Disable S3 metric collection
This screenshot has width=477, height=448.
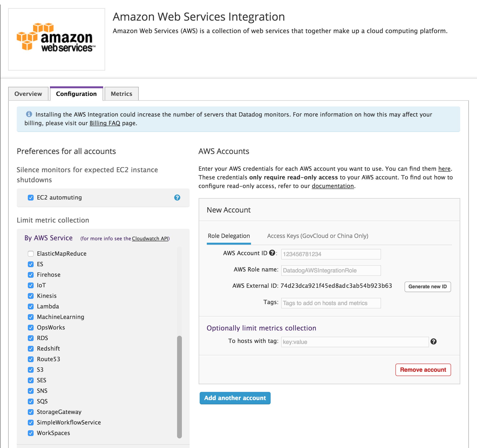[x=30, y=370]
